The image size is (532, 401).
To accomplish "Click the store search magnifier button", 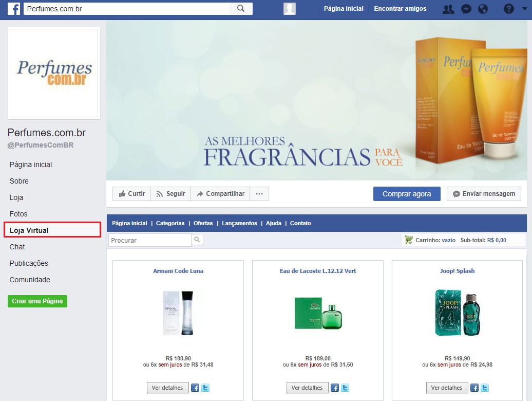I will pyautogui.click(x=197, y=240).
